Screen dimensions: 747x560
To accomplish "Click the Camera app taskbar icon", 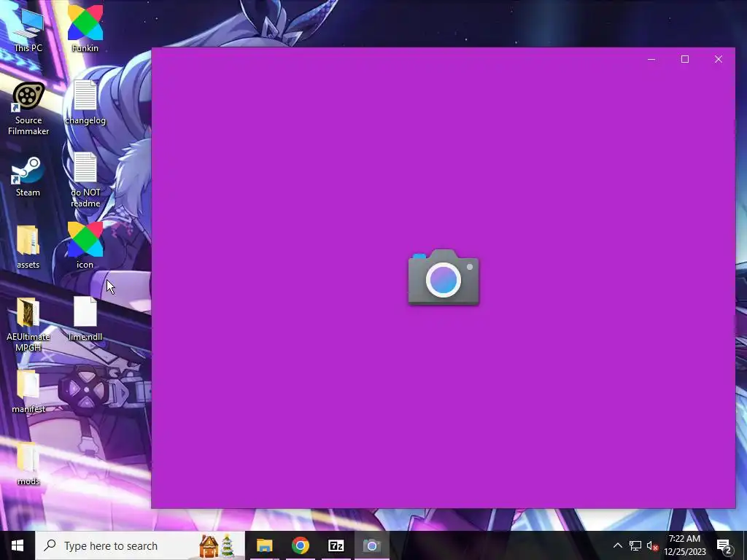I will (371, 545).
